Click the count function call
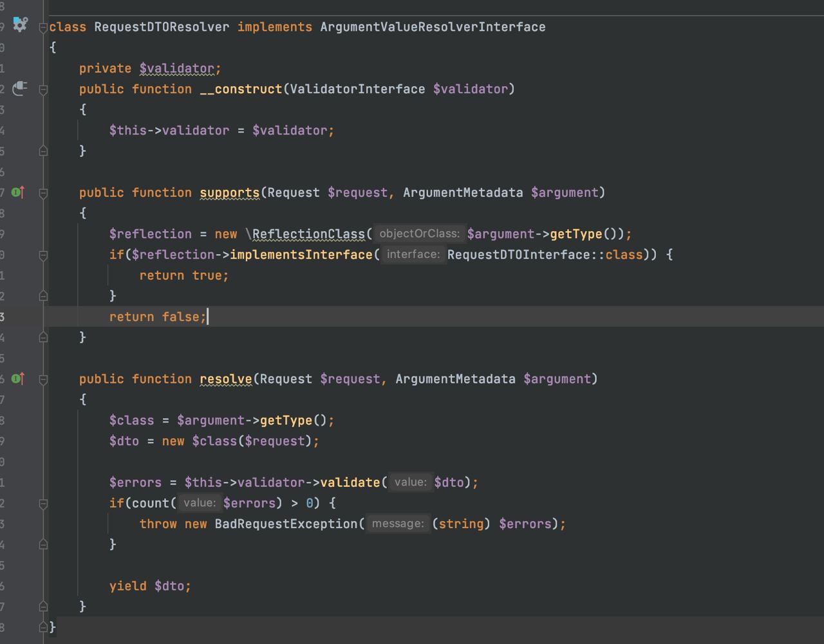Screen dimensions: 824x644 point(151,502)
